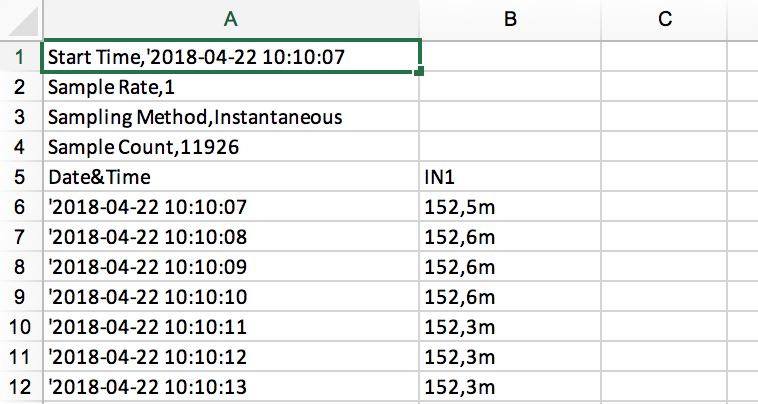This screenshot has width=758, height=404.
Task: Click the Sample Count,11926 cell
Action: pyautogui.click(x=230, y=147)
